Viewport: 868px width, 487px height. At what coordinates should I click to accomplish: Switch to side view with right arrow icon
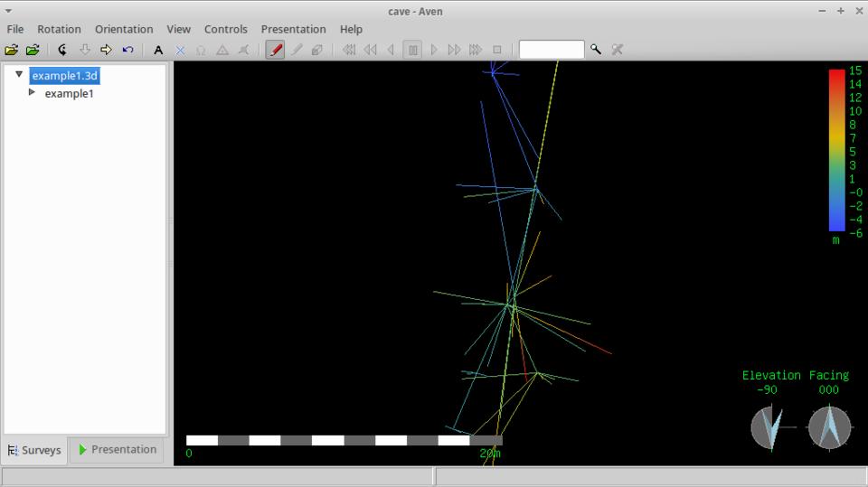coord(106,50)
